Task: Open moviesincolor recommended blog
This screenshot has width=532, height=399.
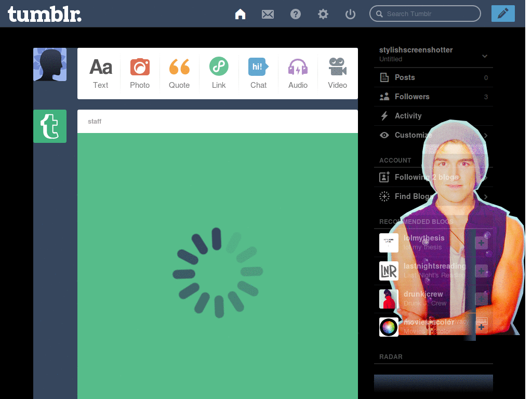Action: point(429,322)
